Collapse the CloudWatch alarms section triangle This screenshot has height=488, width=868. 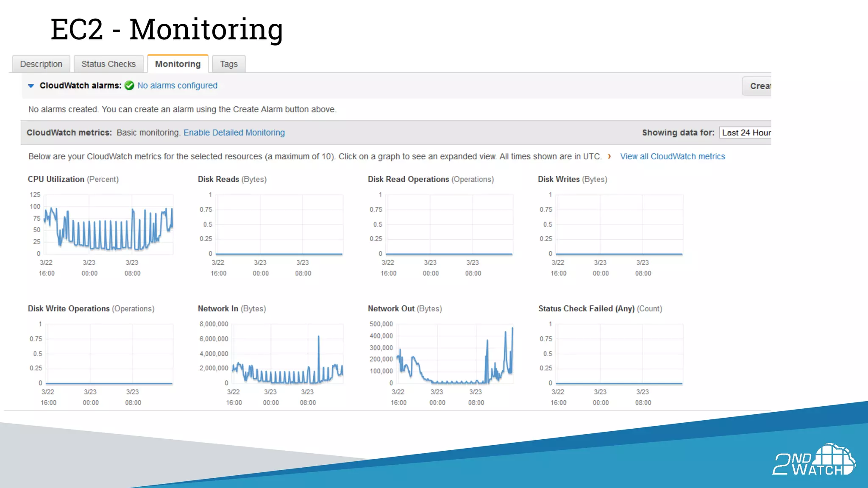click(31, 86)
